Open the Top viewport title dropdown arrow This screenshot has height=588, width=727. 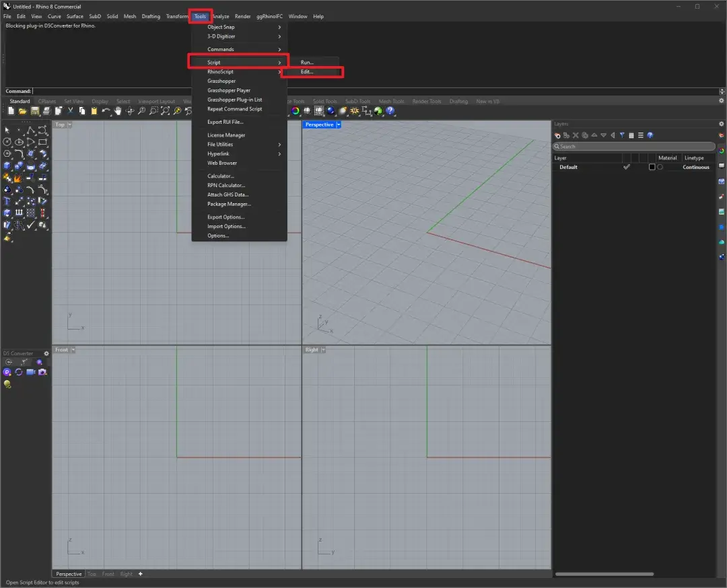coord(69,124)
